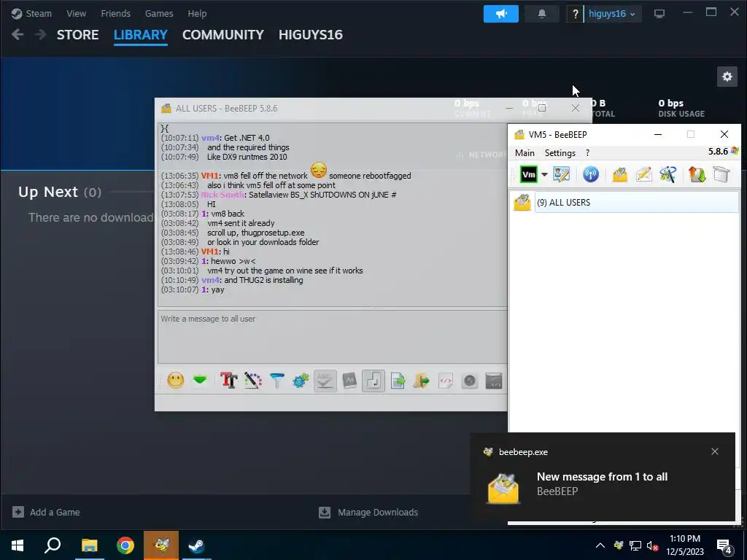This screenshot has height=560, width=747.
Task: Click the code snippet </> icon
Action: [446, 380]
